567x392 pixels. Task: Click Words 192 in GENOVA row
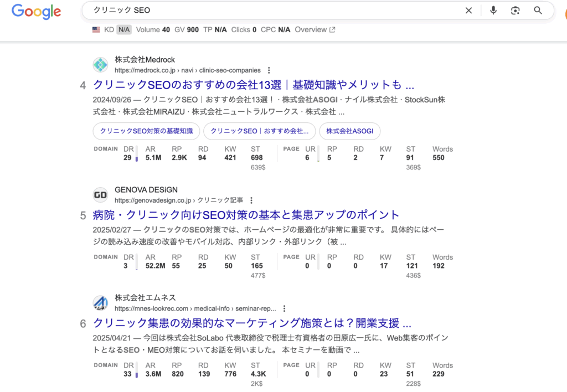tap(439, 266)
